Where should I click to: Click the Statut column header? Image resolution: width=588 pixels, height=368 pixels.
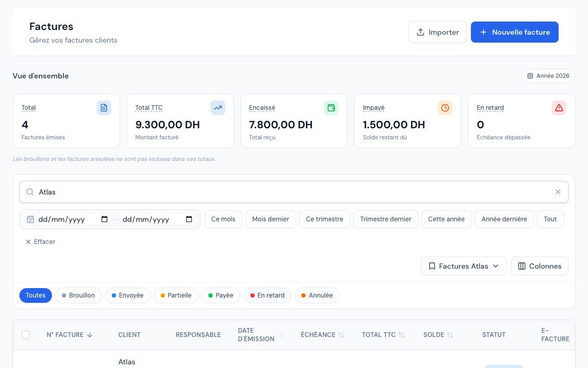[x=493, y=335]
